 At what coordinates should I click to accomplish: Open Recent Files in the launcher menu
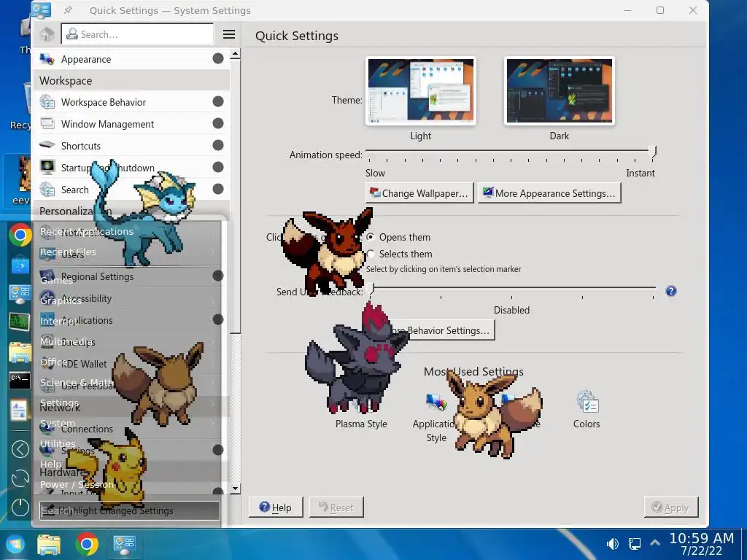tap(128, 252)
